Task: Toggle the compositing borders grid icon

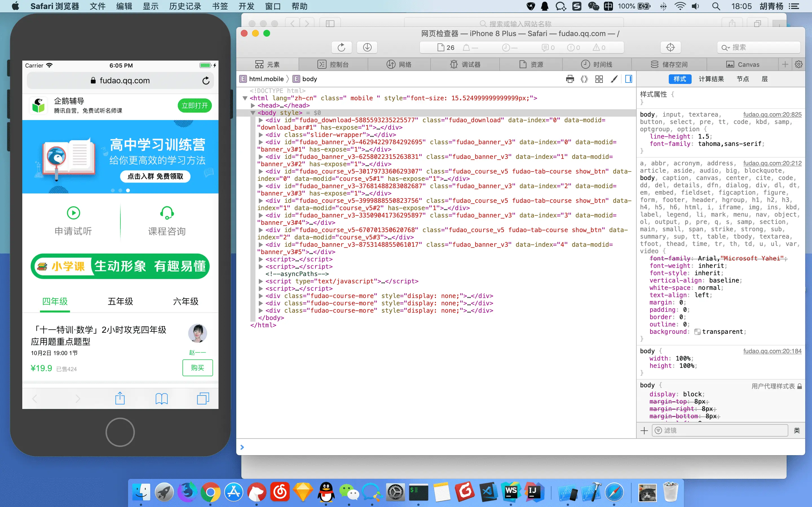Action: point(599,79)
